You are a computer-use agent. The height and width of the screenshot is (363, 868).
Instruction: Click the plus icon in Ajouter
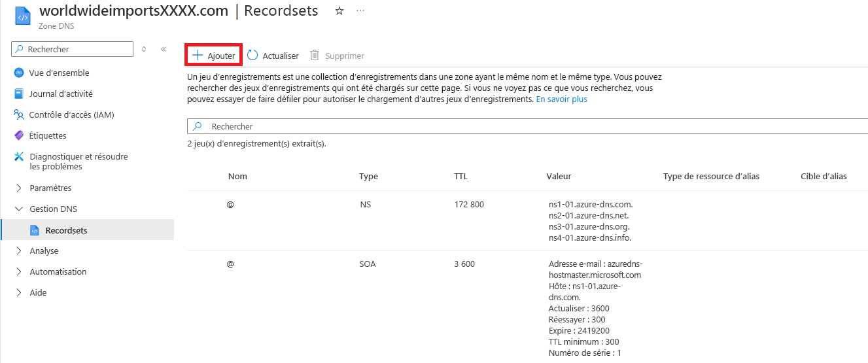point(198,56)
